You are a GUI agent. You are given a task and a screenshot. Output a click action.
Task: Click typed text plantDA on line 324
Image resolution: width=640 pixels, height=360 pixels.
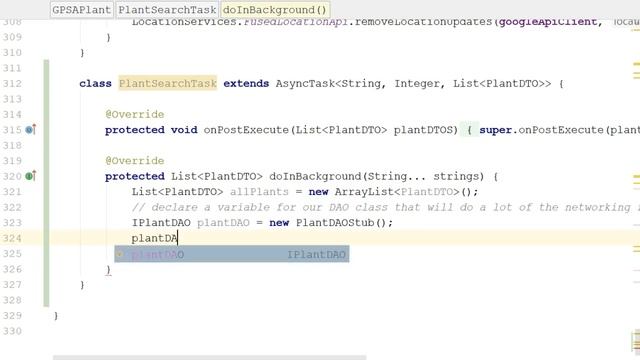154,238
